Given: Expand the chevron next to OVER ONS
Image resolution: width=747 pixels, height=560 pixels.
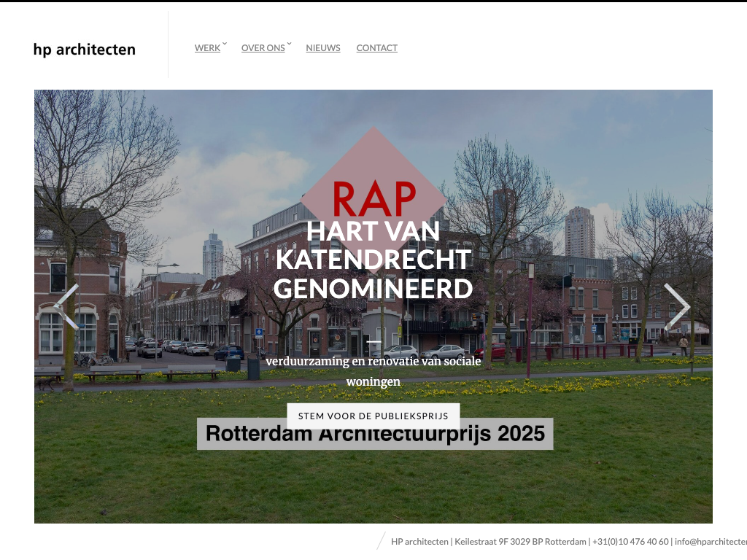Looking at the screenshot, I should [x=289, y=44].
